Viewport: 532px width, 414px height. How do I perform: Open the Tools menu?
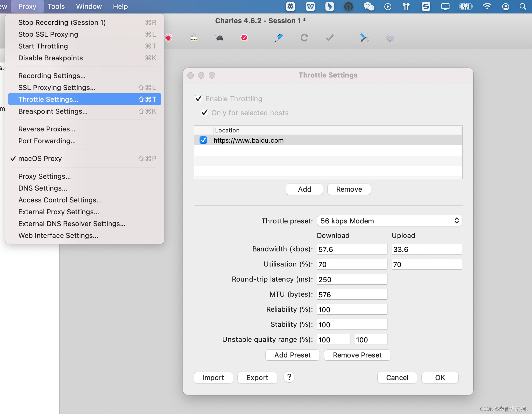[x=56, y=6]
